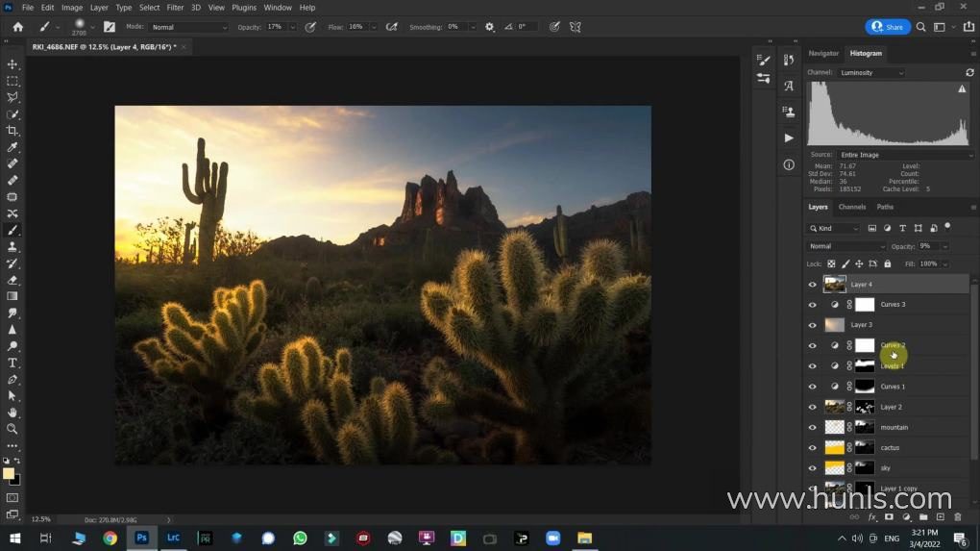Expand the layer blend mode dropdown
This screenshot has height=551, width=980.
[845, 246]
